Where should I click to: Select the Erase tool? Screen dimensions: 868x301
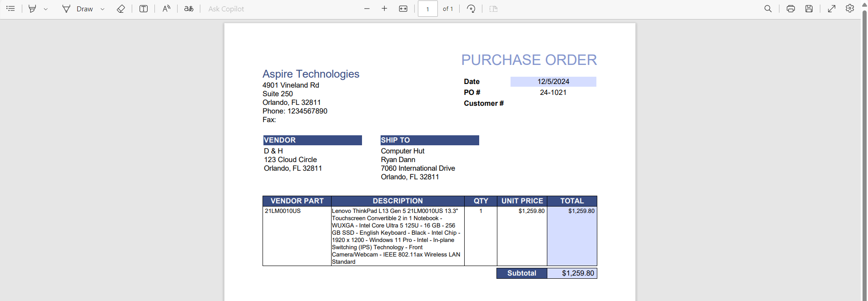click(121, 9)
